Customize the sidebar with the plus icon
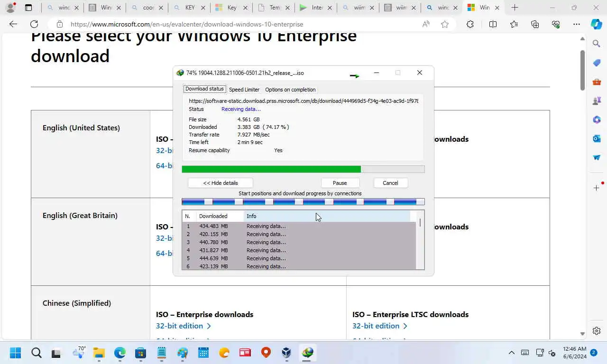This screenshot has width=607, height=364. click(597, 188)
